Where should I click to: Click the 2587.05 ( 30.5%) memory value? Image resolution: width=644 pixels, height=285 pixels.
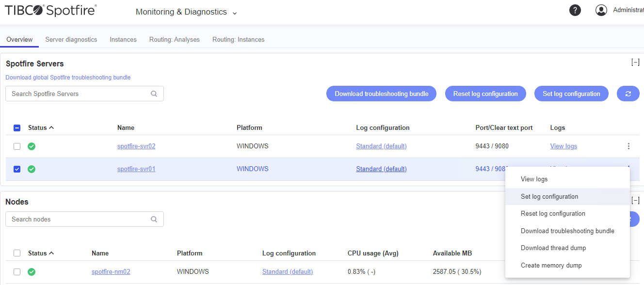coord(457,272)
